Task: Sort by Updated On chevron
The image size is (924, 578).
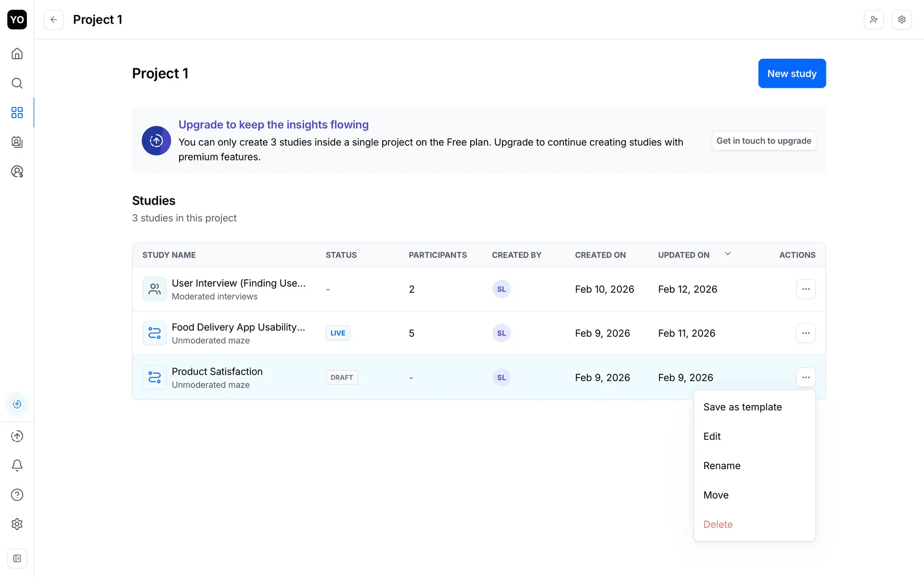Action: [728, 254]
